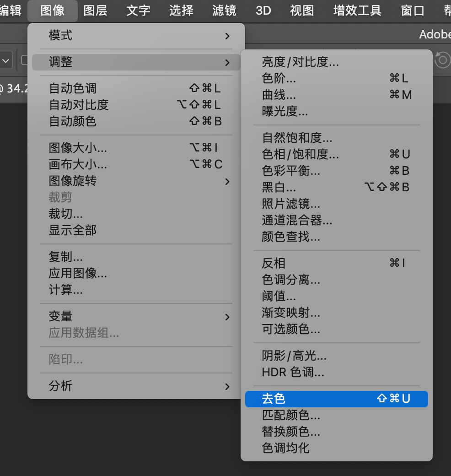This screenshot has width=451, height=476.
Task: Choose 自动颜色 command
Action: pos(136,121)
